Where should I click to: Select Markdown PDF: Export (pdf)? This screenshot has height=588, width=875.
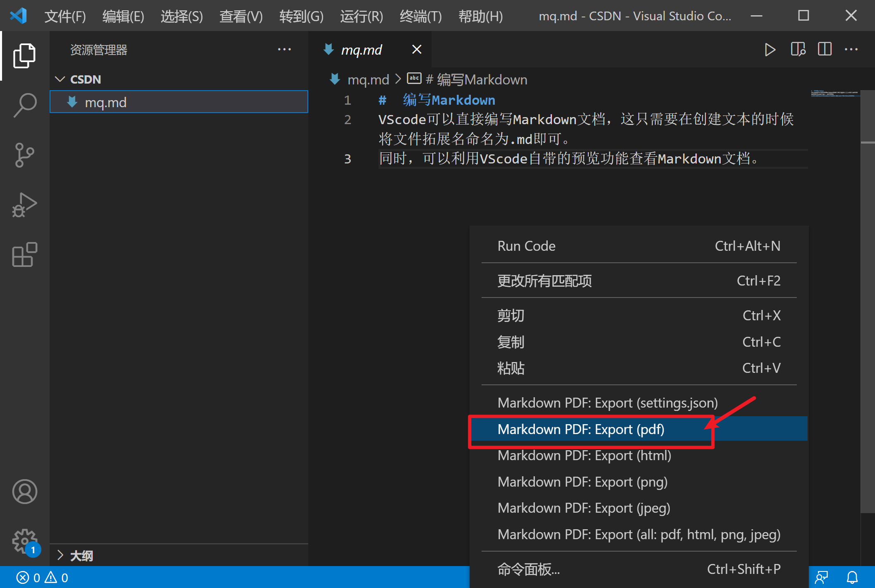coord(581,429)
